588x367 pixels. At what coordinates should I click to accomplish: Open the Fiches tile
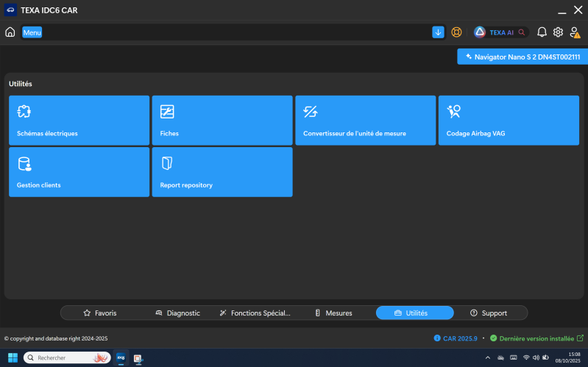(222, 121)
